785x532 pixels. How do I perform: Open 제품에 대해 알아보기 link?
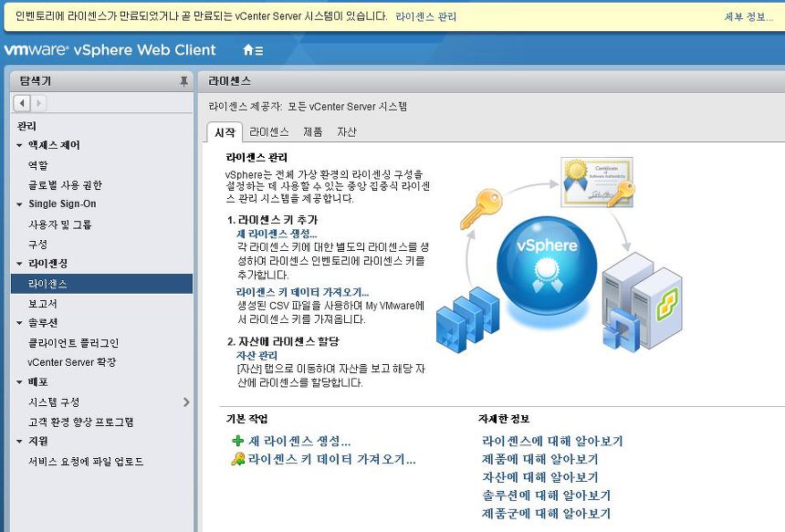pyautogui.click(x=539, y=458)
